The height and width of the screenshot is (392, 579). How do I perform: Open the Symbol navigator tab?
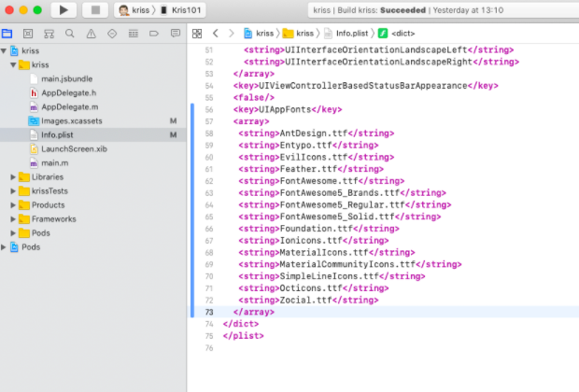pos(49,34)
